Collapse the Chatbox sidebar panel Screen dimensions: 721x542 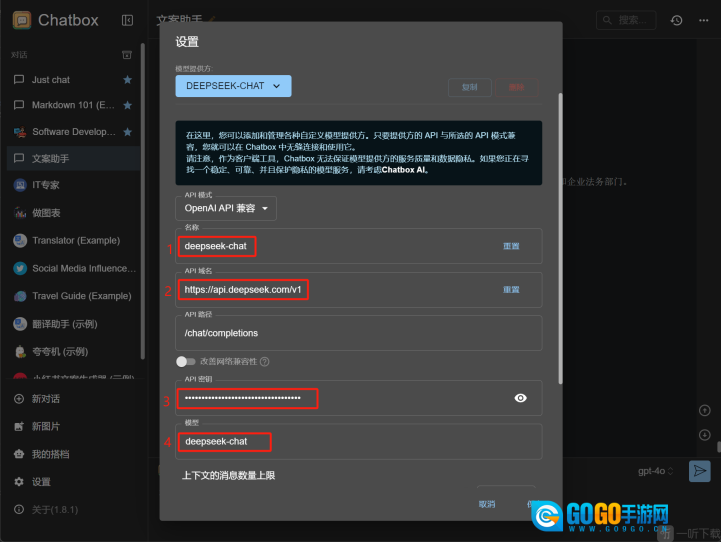click(127, 20)
